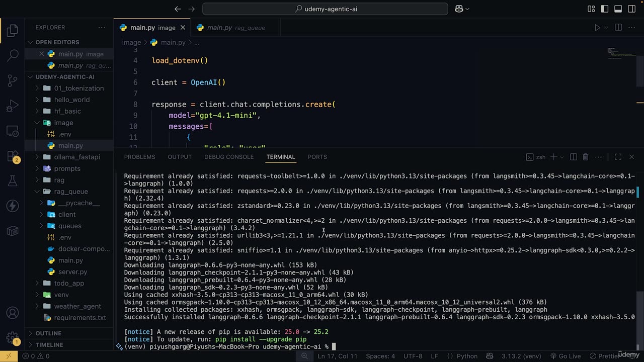The height and width of the screenshot is (362, 644).
Task: Split the editor to the right
Action: [x=618, y=28]
